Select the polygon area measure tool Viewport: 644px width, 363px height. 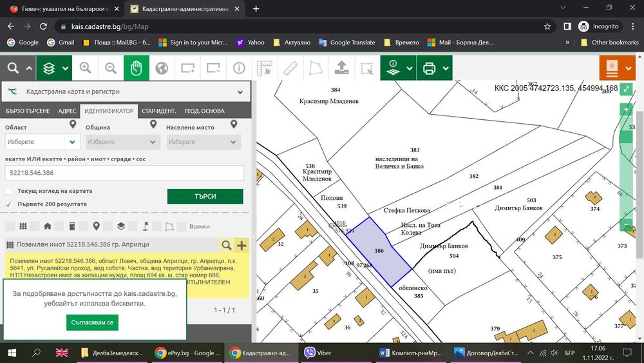[316, 68]
